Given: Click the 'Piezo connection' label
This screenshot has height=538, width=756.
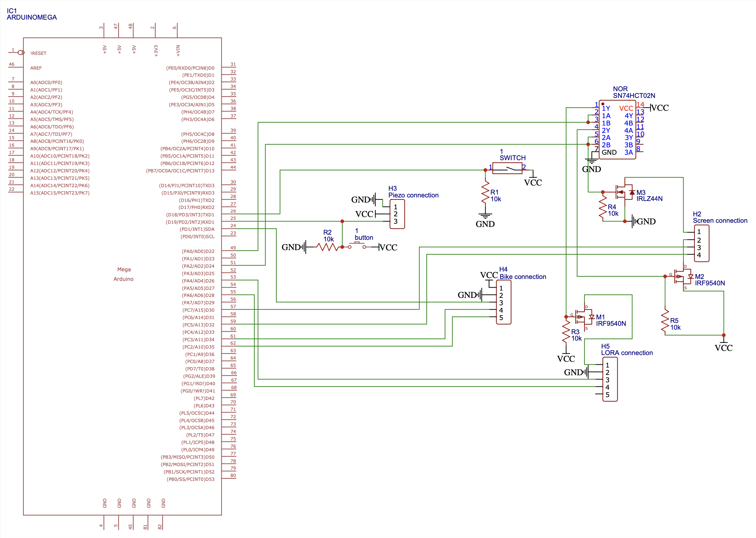Looking at the screenshot, I should [x=413, y=195].
